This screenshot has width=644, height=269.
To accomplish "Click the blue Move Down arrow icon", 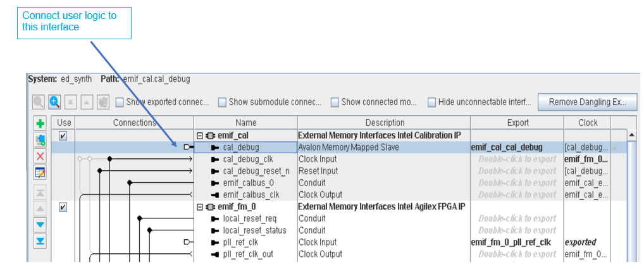I will click(x=40, y=225).
